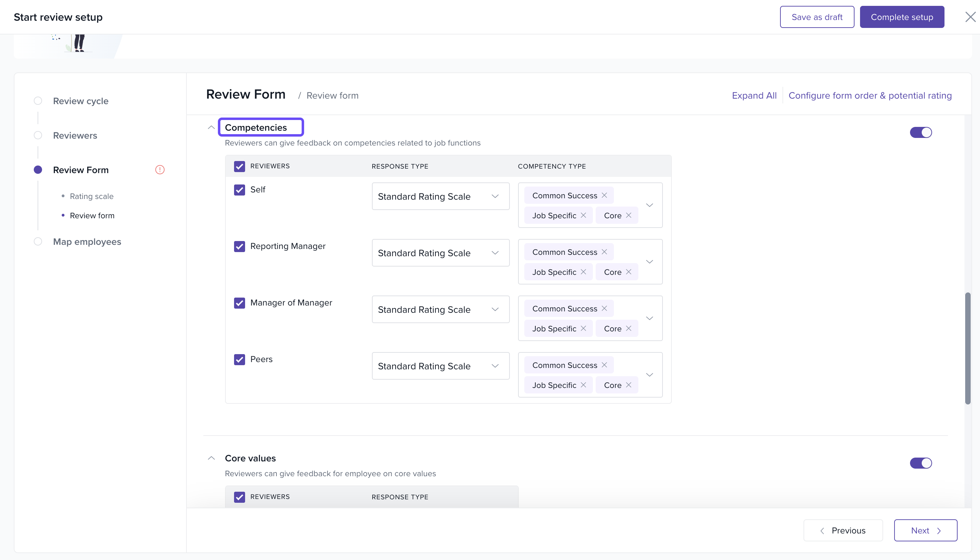The width and height of the screenshot is (980, 560).
Task: Remove Core tag for Manager of Manager
Action: click(x=629, y=329)
